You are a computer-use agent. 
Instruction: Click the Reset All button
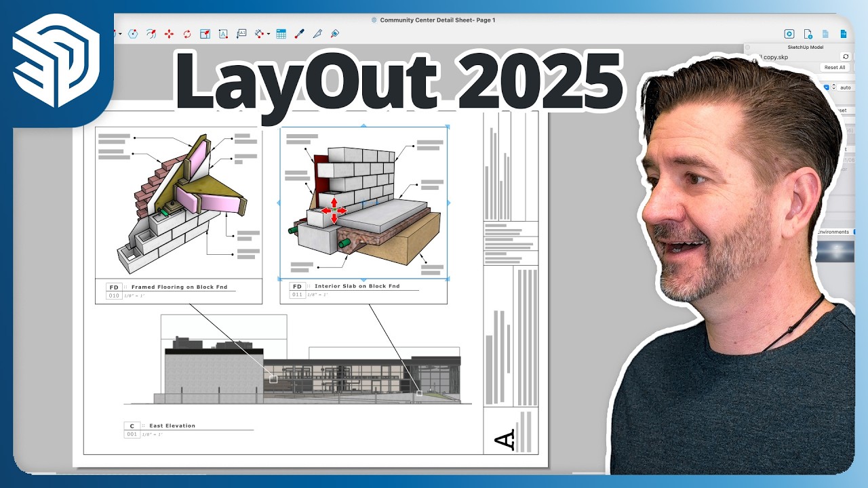coord(835,68)
